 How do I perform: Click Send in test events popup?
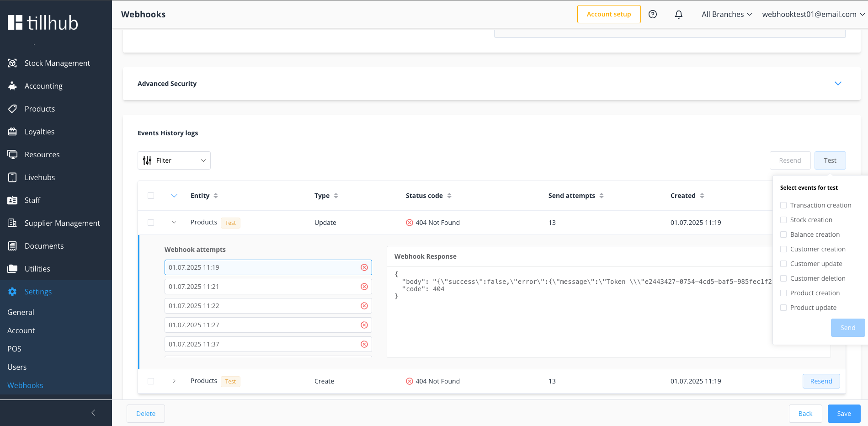point(848,328)
